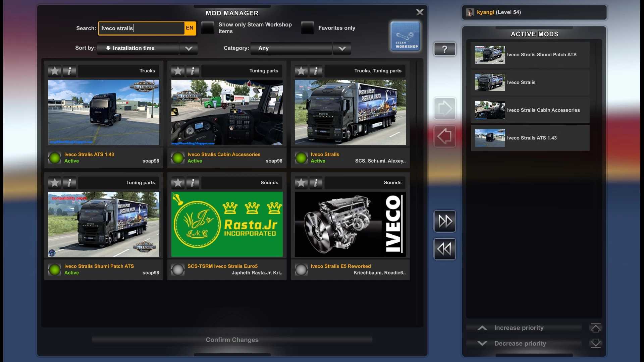Click the left arrow to deactivate mod
Viewport: 644px width, 362px height.
444,136
